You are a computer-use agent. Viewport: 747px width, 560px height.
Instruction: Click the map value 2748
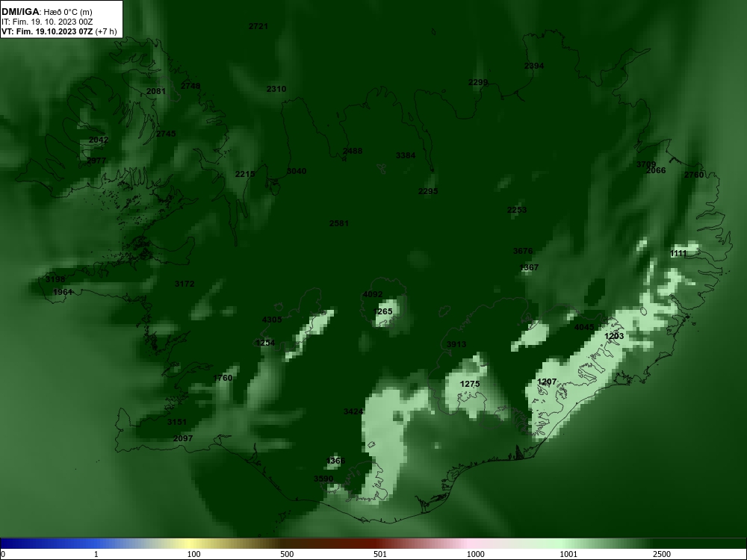point(190,86)
